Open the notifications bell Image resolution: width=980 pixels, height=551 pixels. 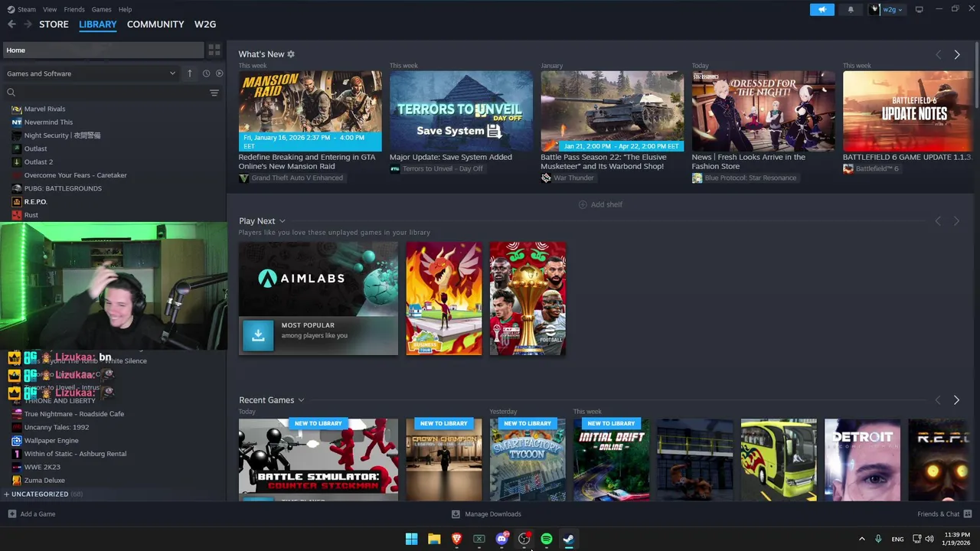coord(851,9)
